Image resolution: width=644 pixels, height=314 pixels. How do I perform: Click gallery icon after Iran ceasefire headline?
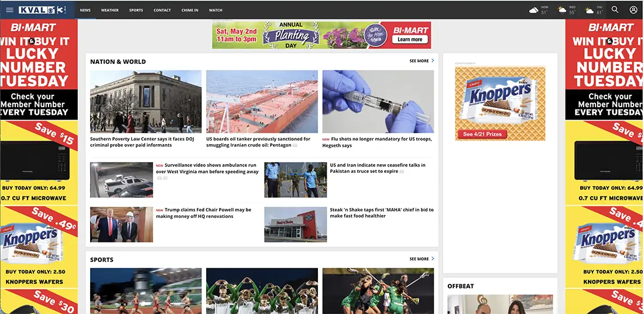click(402, 172)
